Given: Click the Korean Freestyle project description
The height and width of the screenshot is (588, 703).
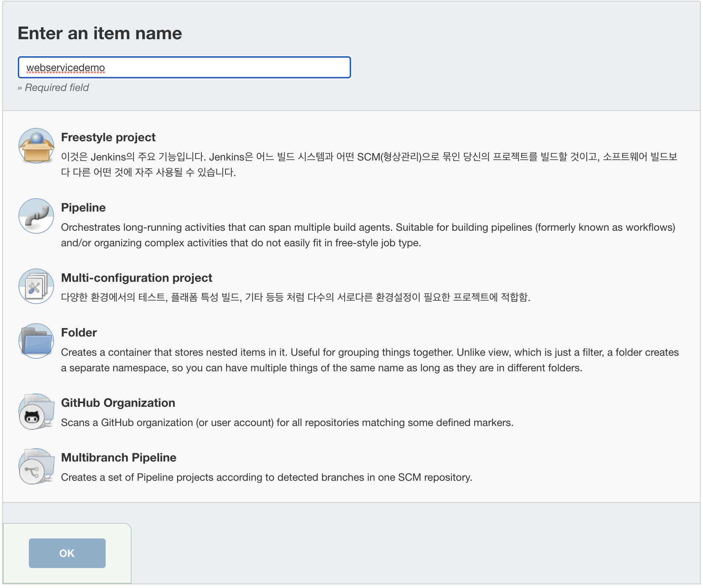Looking at the screenshot, I should 369,165.
